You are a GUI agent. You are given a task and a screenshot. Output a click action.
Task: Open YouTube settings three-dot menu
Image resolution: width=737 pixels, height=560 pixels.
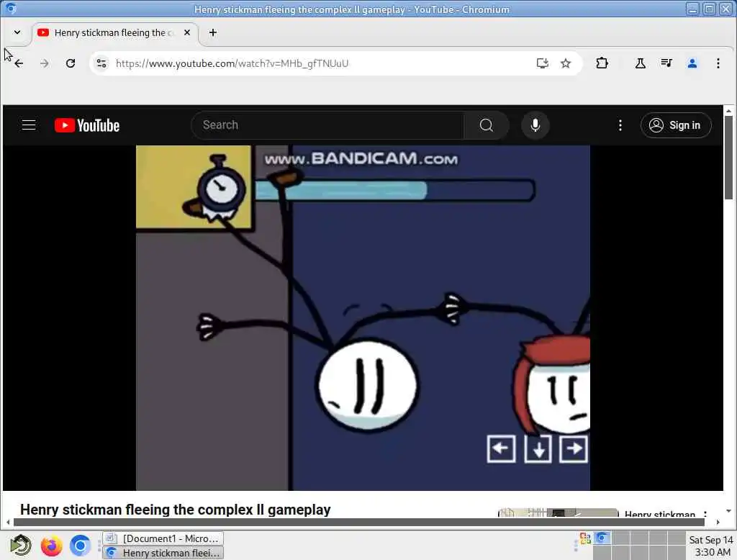coord(620,125)
